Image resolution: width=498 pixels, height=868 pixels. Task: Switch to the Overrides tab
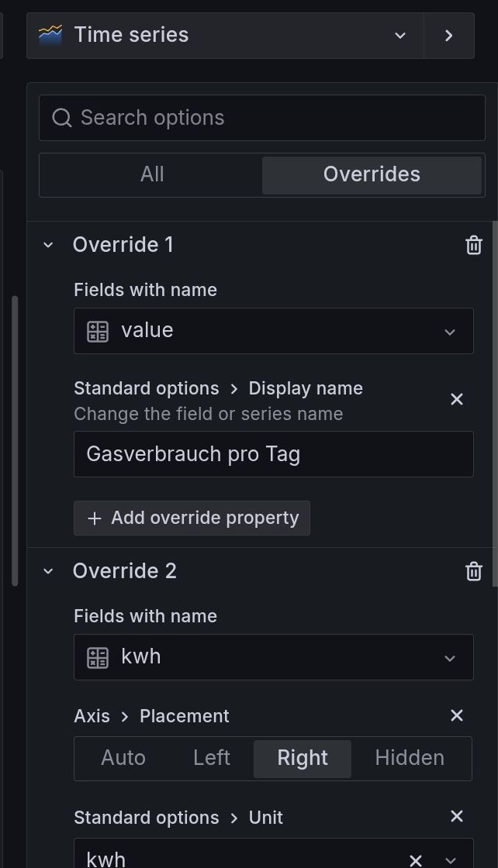click(372, 174)
